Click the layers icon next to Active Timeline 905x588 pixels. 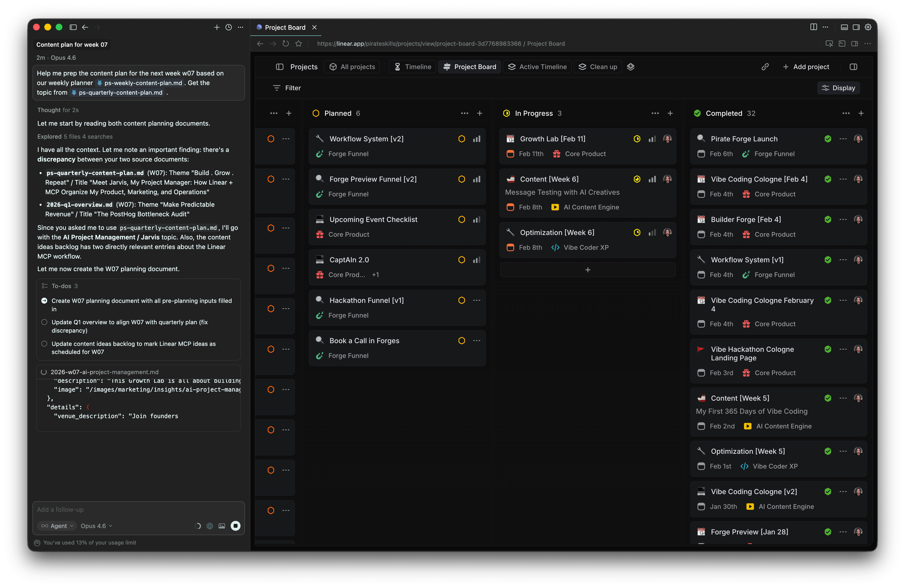coord(631,67)
